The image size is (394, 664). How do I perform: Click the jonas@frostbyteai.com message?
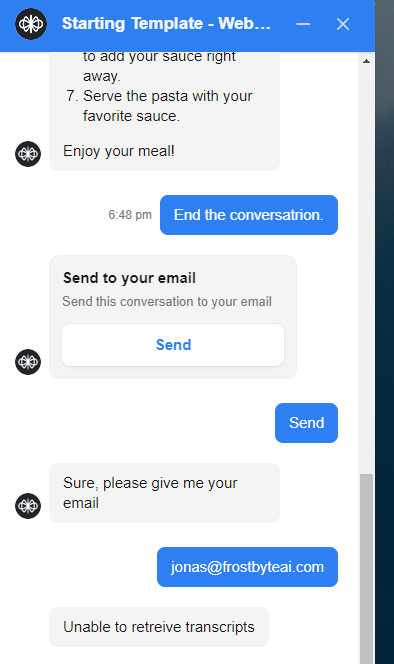247,567
